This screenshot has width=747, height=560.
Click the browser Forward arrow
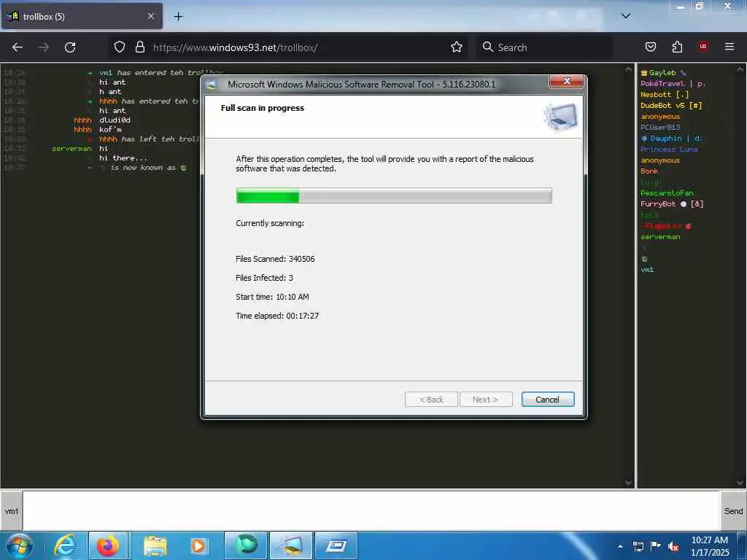[43, 47]
